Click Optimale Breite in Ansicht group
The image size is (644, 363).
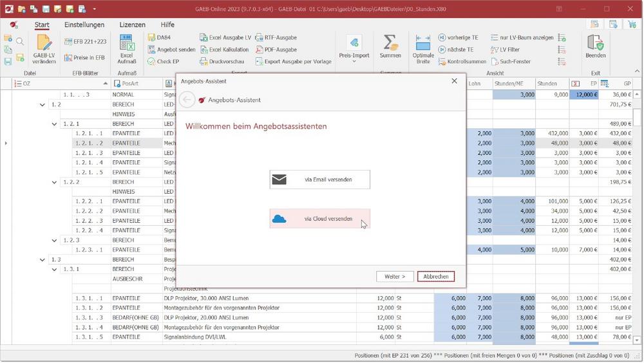click(x=423, y=48)
